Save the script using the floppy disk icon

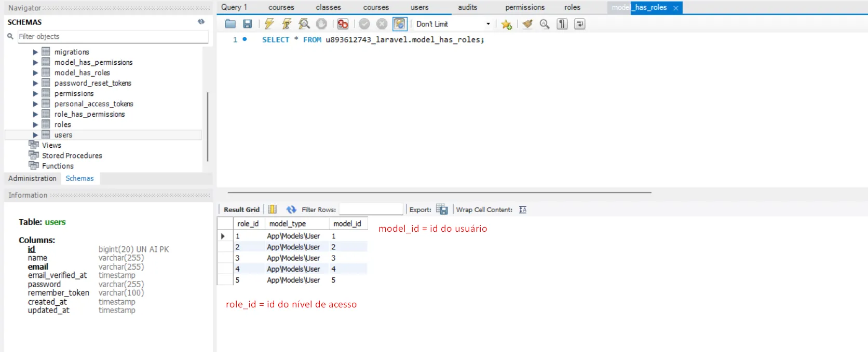point(248,24)
